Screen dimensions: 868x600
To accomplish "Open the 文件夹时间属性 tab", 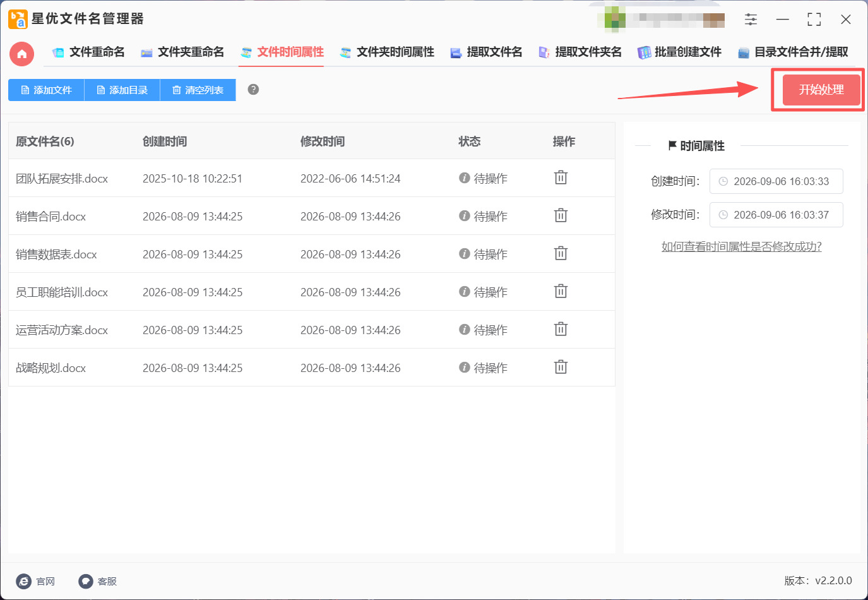I will pos(387,52).
